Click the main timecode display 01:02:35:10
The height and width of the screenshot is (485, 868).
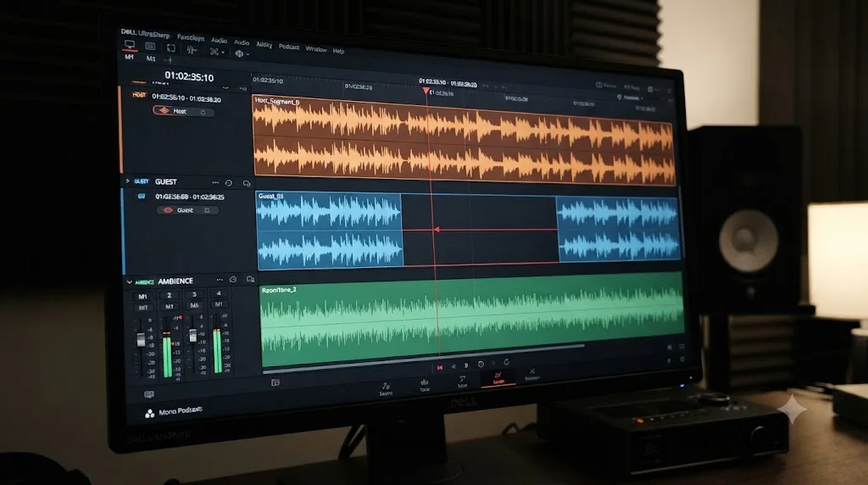coord(189,77)
